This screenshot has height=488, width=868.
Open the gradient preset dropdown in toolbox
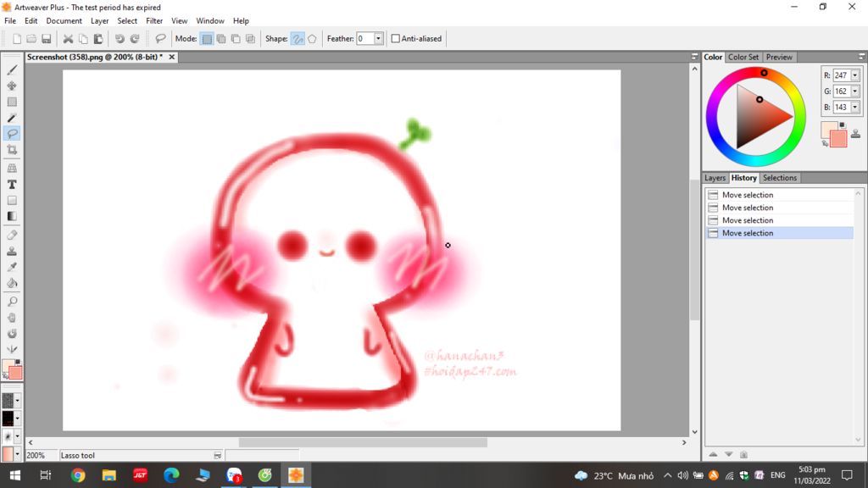(17, 454)
